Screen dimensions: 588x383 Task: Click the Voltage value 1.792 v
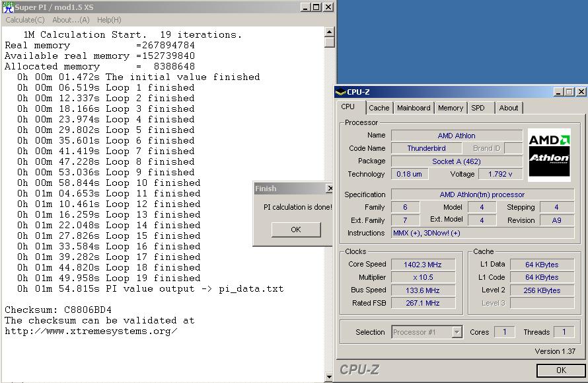pos(500,174)
